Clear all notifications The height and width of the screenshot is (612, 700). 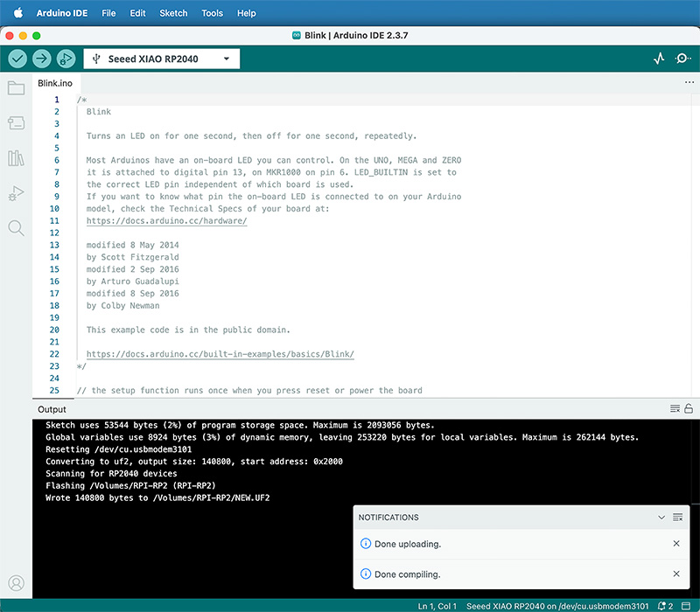click(677, 518)
